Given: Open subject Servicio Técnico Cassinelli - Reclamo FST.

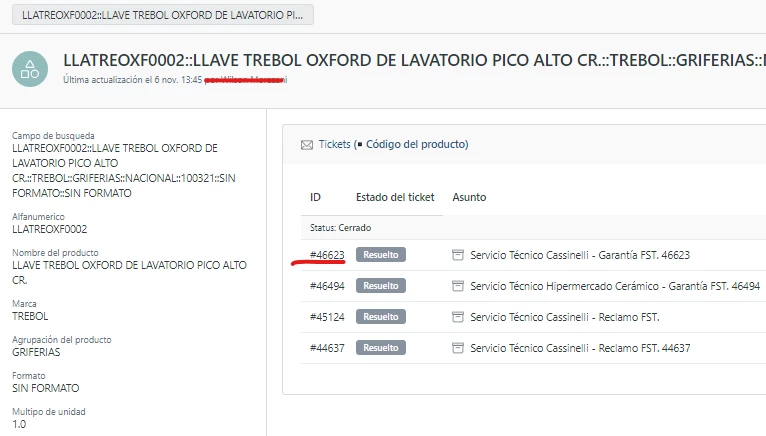Looking at the screenshot, I should click(x=565, y=317).
